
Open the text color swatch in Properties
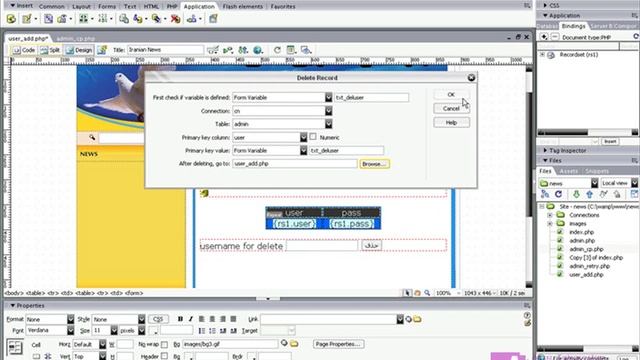click(153, 331)
